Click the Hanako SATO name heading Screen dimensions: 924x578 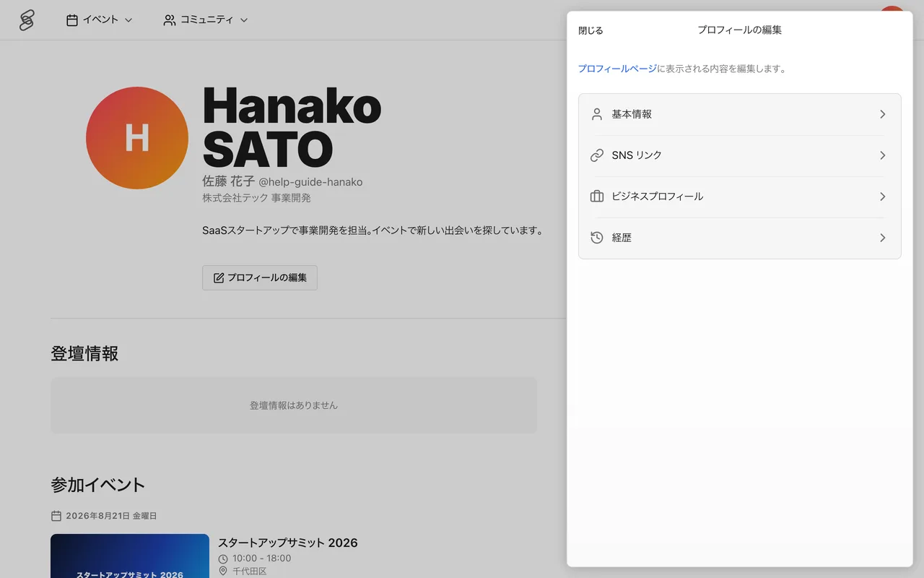click(x=292, y=127)
